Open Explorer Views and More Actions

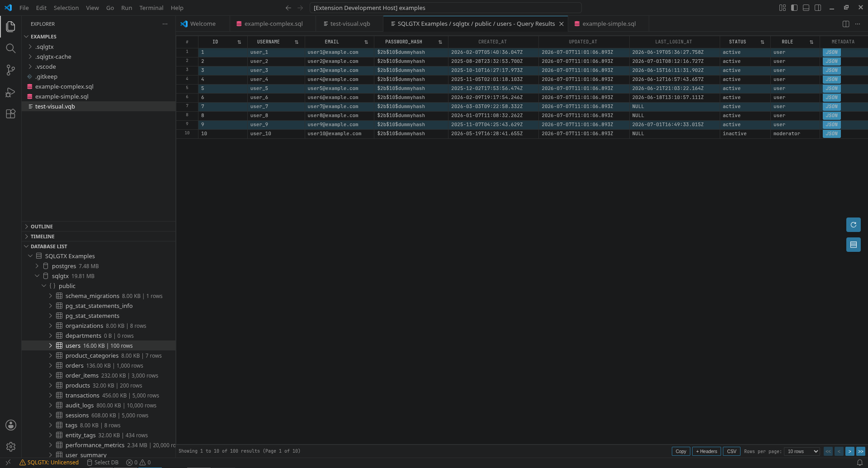click(165, 24)
